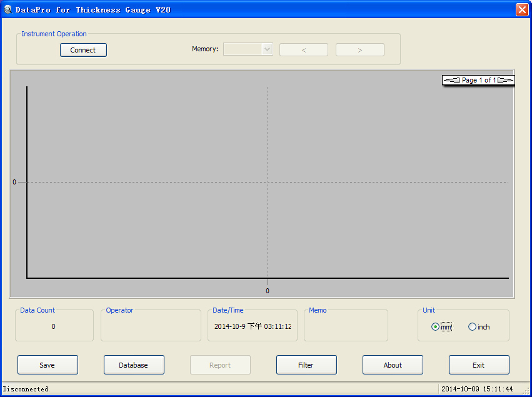Click the Connect button
Viewport: 532px width, 397px height.
[x=83, y=50]
